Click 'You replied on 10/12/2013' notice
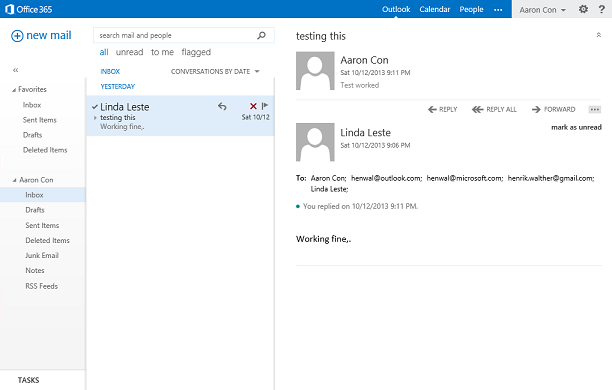The image size is (612, 390). (x=360, y=206)
